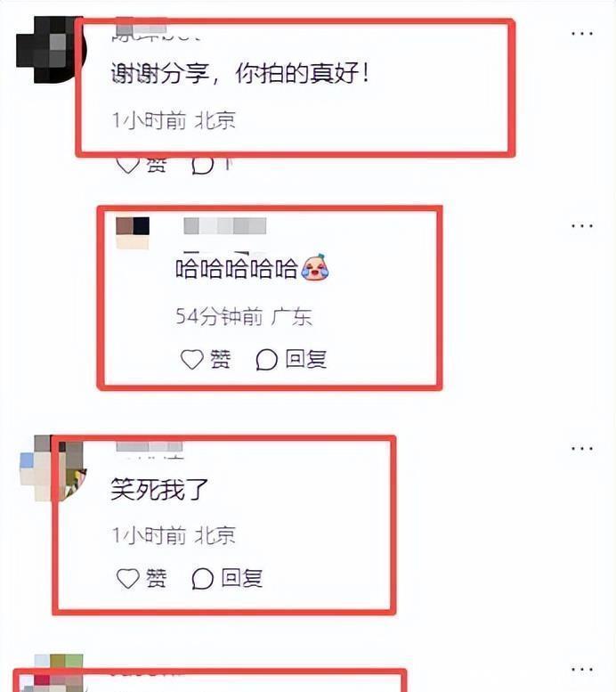Click reply bubble on '哈哈哈哈哈' comment
This screenshot has height=692, width=616.
(266, 360)
